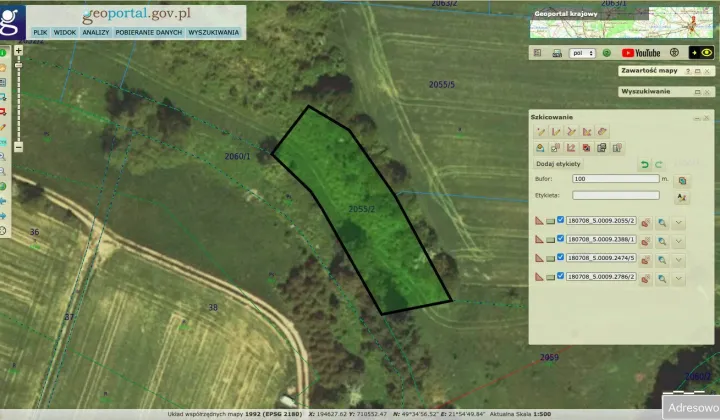
Task: Delete sketch 180708_5.0009.2388/1 using red icon
Action: tap(645, 240)
